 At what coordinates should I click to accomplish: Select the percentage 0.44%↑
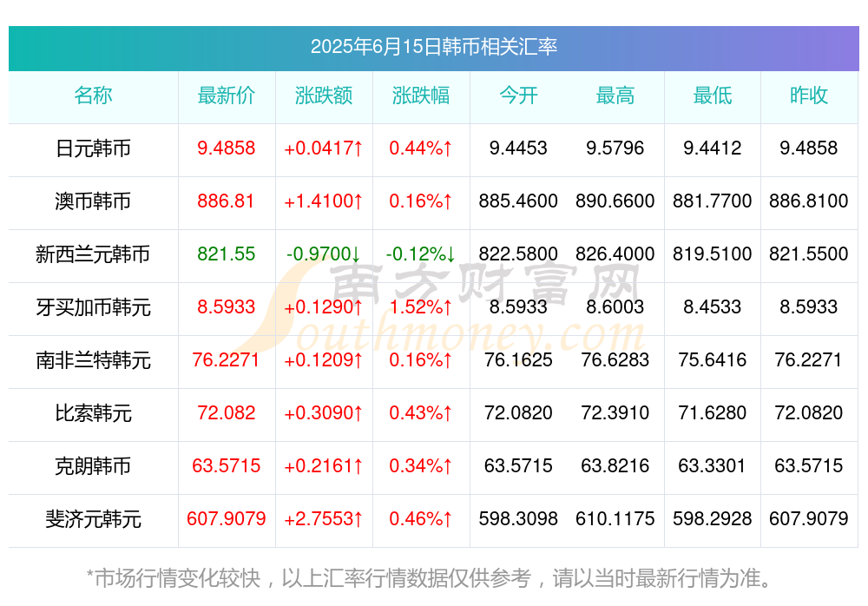[x=421, y=148]
